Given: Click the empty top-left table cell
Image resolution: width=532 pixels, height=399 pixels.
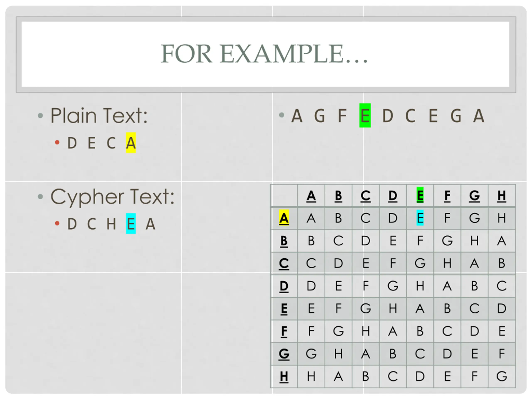Looking at the screenshot, I should click(284, 196).
